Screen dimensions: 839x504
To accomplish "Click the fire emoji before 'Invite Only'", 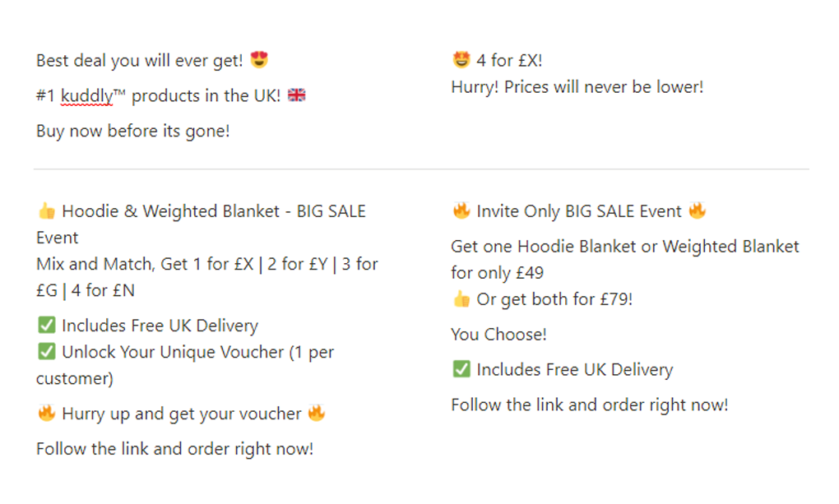I will coord(461,210).
